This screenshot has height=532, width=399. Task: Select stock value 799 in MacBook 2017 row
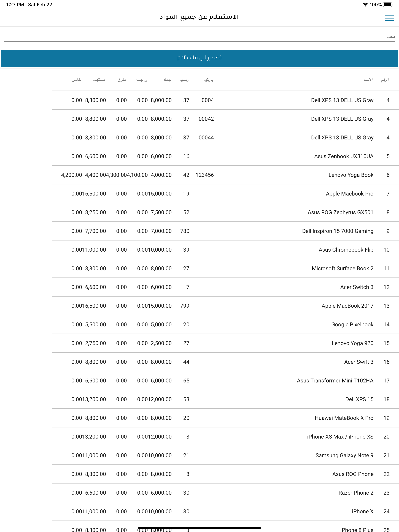pyautogui.click(x=185, y=306)
